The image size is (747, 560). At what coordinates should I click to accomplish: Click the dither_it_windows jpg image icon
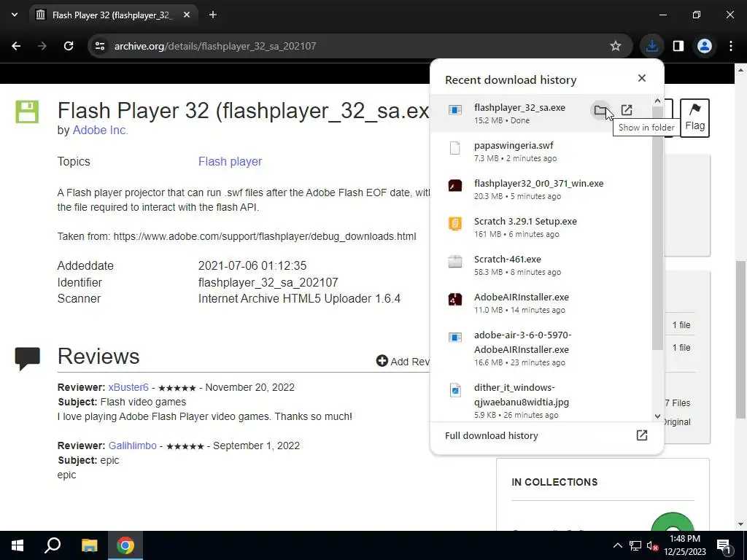tap(455, 390)
